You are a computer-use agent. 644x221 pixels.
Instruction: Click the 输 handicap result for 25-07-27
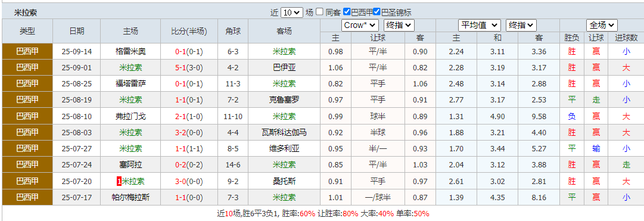(x=596, y=149)
